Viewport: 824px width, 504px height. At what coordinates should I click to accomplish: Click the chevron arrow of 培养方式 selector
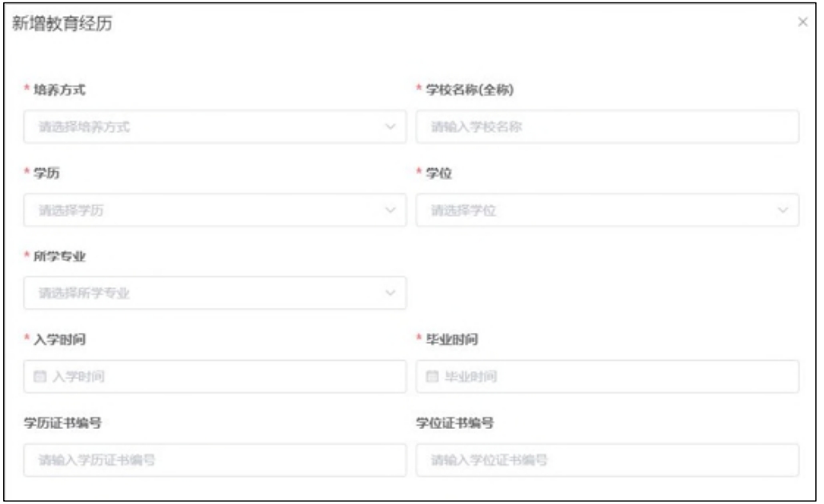tap(390, 127)
